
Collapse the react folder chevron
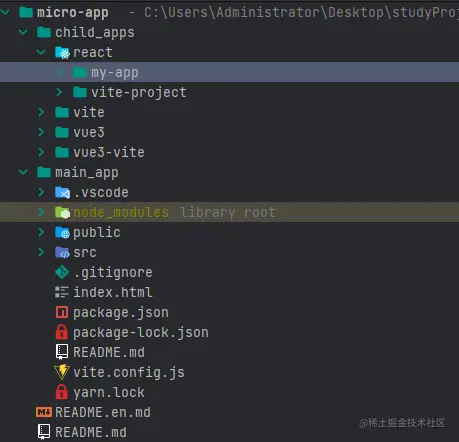pos(41,52)
